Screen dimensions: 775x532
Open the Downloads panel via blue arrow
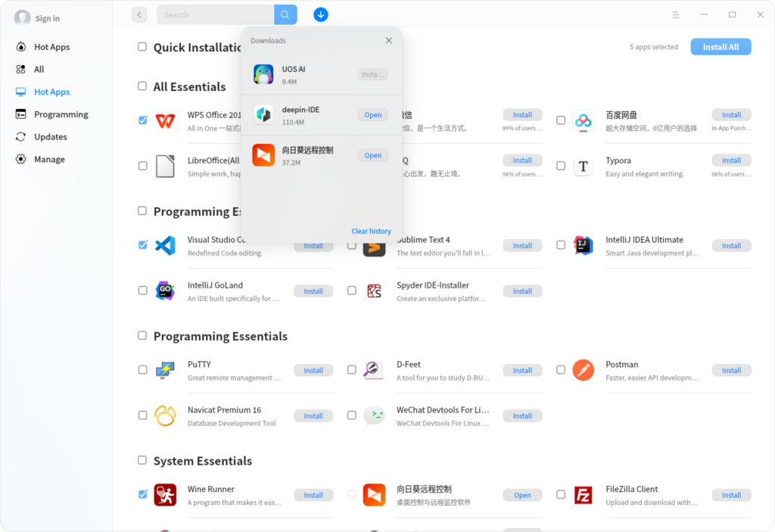[320, 14]
